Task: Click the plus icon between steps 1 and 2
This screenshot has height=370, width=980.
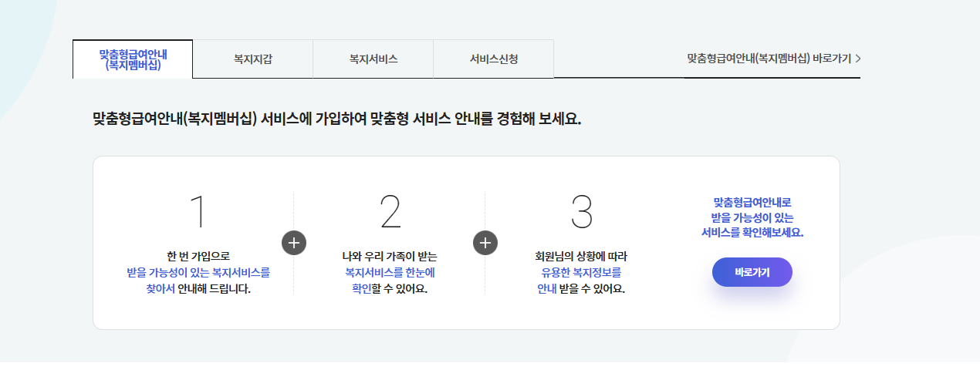Action: [x=294, y=242]
